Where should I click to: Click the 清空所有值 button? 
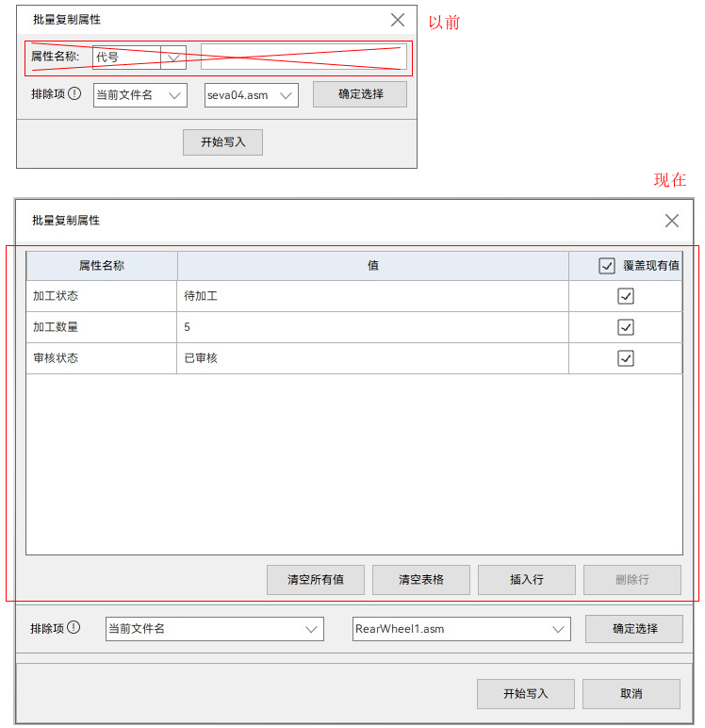315,580
